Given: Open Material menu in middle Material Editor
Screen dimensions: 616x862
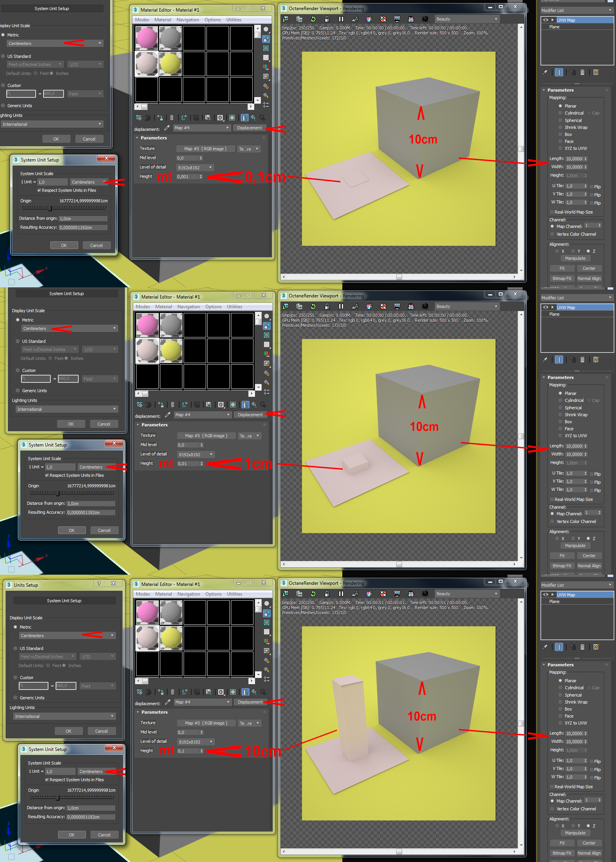Looking at the screenshot, I should tap(164, 307).
